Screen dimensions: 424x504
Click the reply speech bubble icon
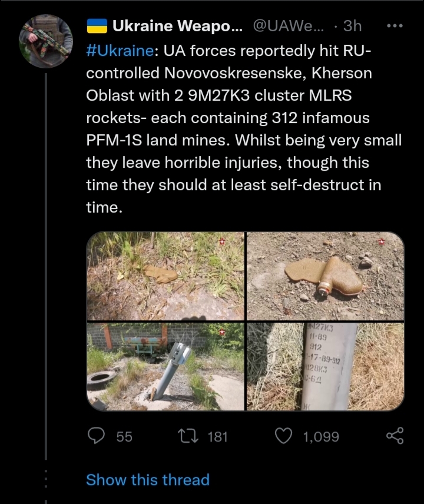point(95,436)
